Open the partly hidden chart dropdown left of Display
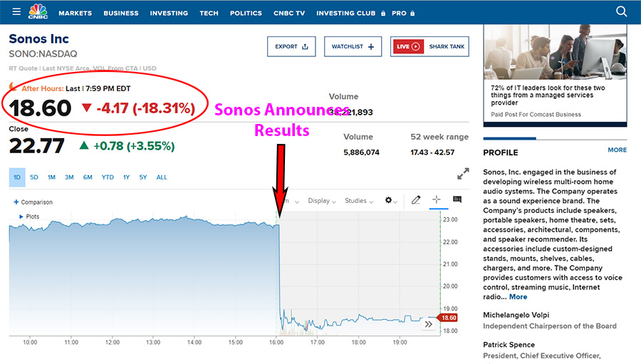This screenshot has width=641, height=364. tap(292, 201)
